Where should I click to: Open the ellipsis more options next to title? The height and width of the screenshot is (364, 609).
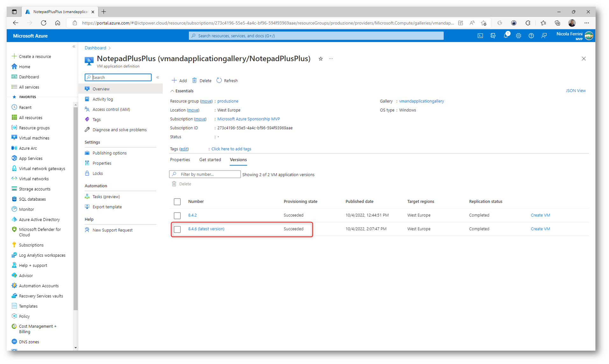coord(331,59)
